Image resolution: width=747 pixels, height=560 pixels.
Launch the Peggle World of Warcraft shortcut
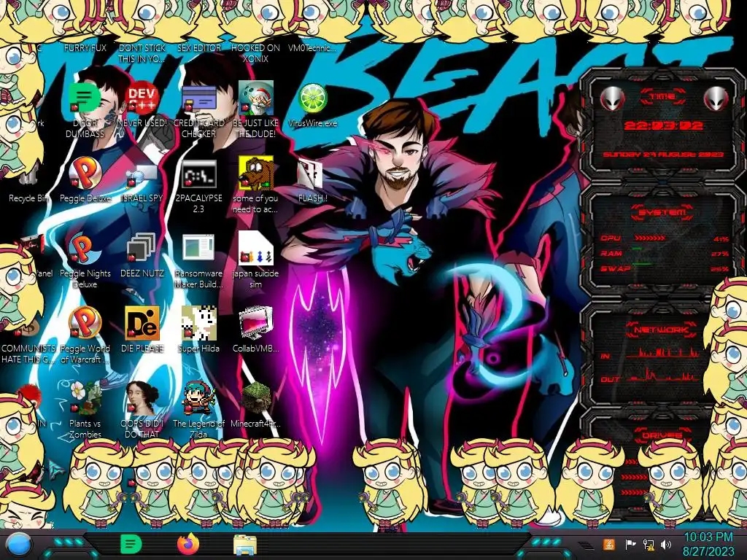[x=85, y=324]
